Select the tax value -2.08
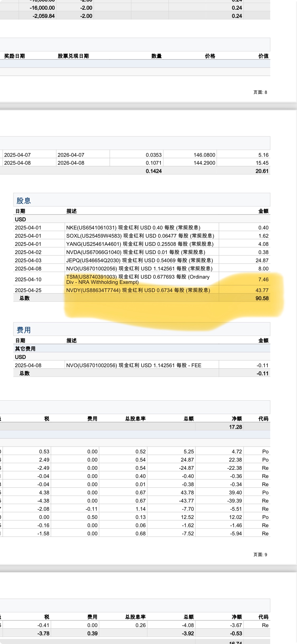Viewport: 297px width, 644px height. coord(43,509)
